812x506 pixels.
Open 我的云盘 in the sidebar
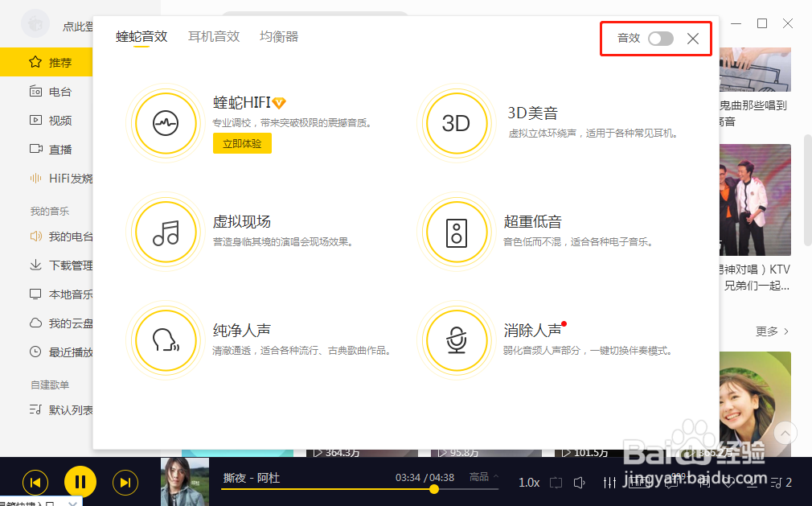pyautogui.click(x=47, y=323)
